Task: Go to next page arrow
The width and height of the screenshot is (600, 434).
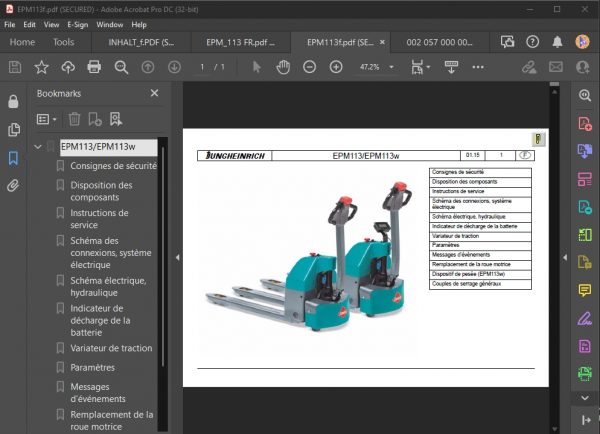Action: 174,67
